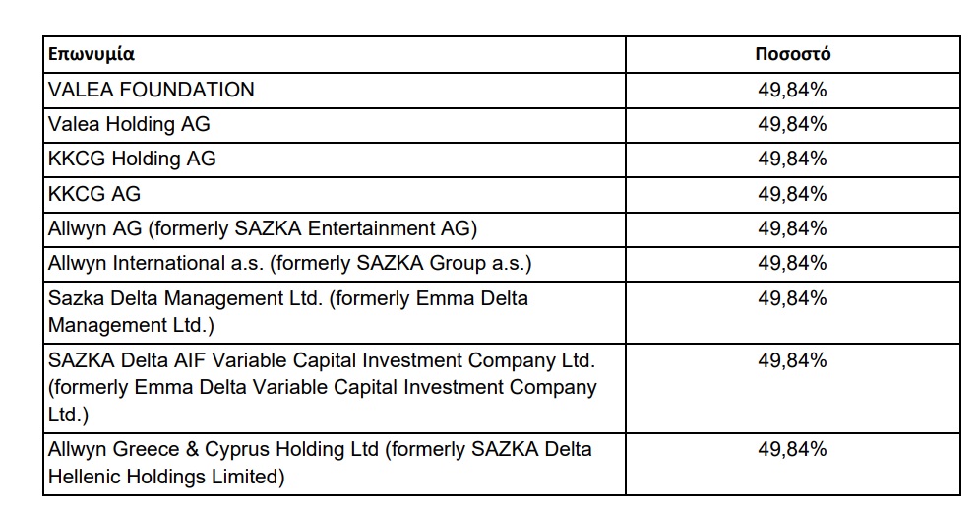
Task: Select percentage 49,84% for VALEA FOUNDATION
Action: click(792, 90)
